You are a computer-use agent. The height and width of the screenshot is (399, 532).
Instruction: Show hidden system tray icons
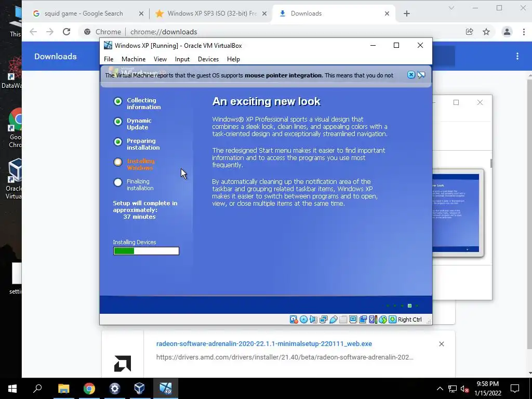440,389
